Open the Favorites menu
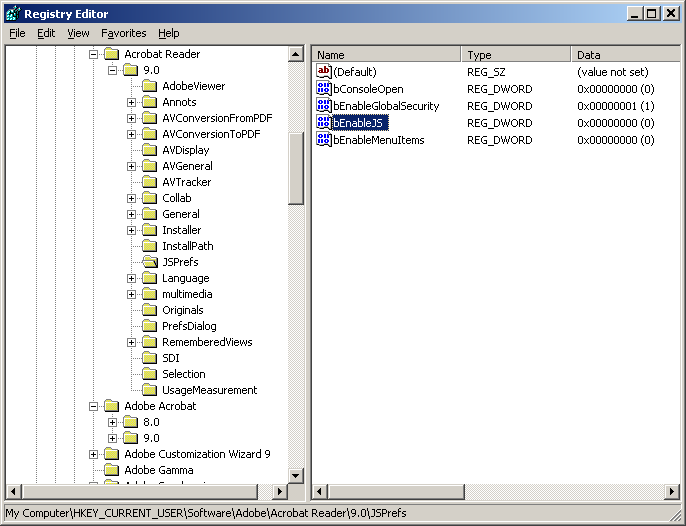 pyautogui.click(x=124, y=33)
